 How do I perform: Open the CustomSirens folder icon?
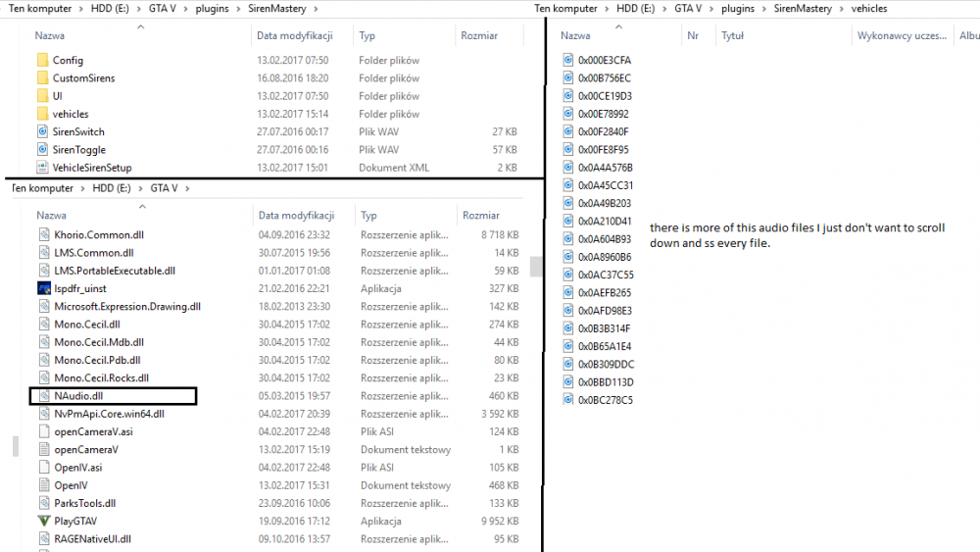click(42, 78)
